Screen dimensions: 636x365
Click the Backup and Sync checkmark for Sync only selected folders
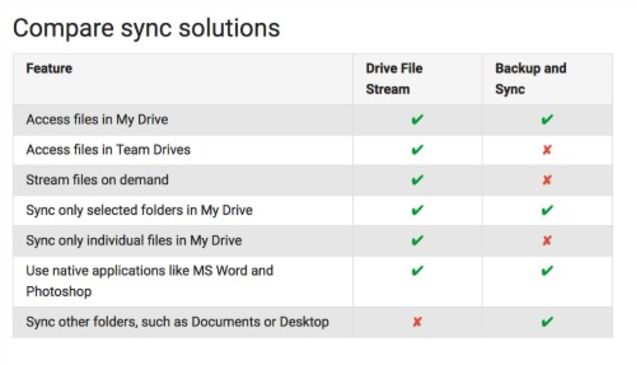[547, 210]
